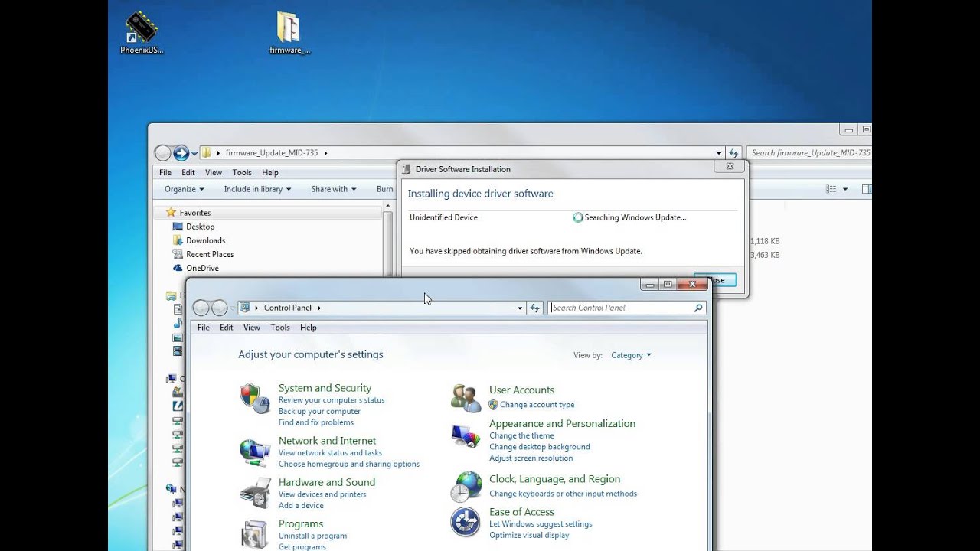Click View devices and printers link
This screenshot has height=551, width=980.
click(322, 494)
